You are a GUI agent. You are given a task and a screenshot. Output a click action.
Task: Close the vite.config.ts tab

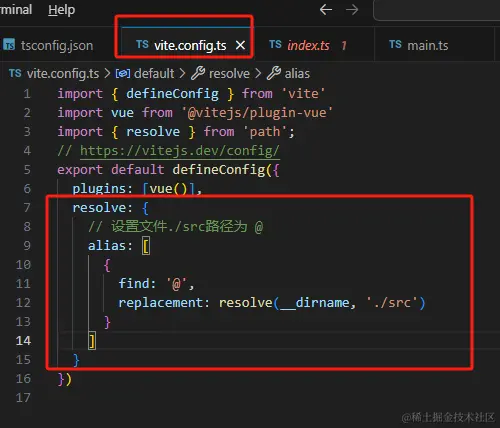click(x=240, y=45)
